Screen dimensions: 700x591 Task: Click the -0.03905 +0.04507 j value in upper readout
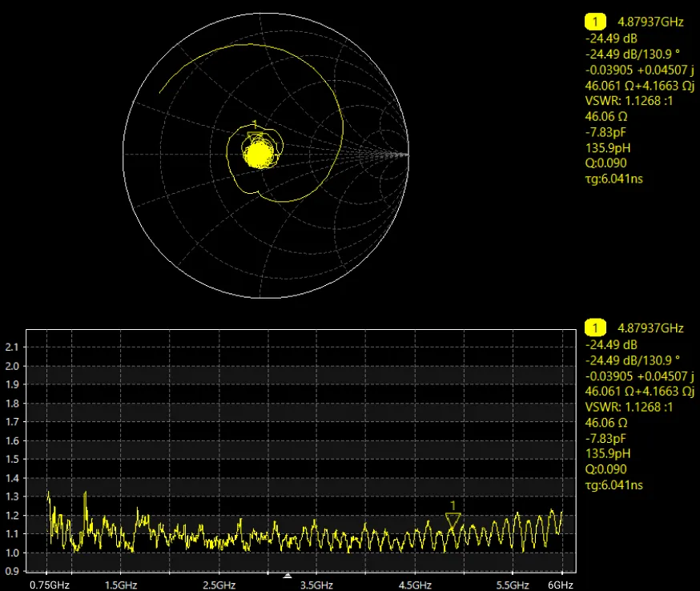pos(639,70)
